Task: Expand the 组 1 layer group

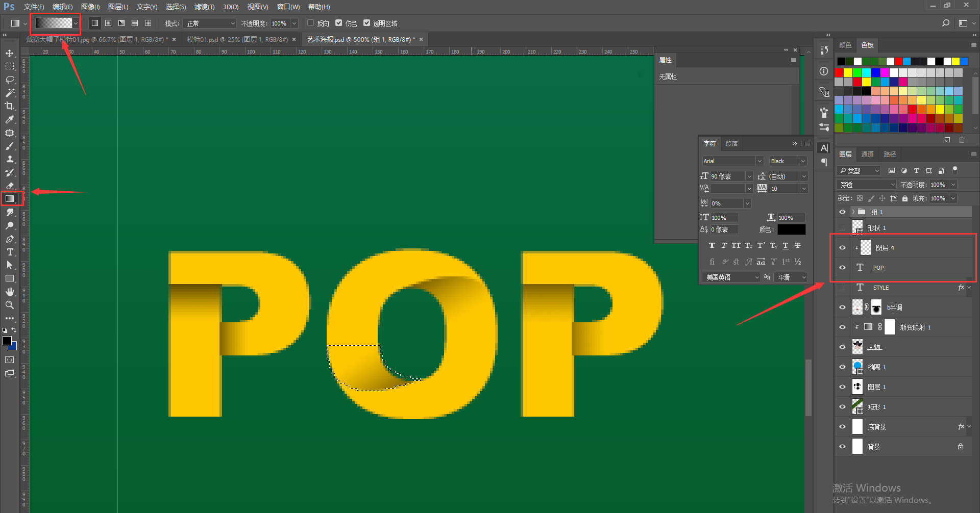Action: point(853,212)
